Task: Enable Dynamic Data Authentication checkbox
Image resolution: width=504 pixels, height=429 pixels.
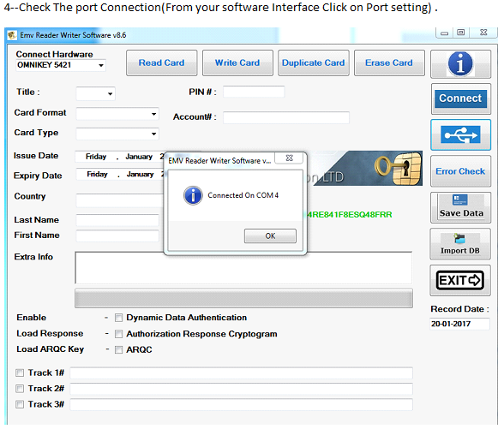Action: (118, 318)
